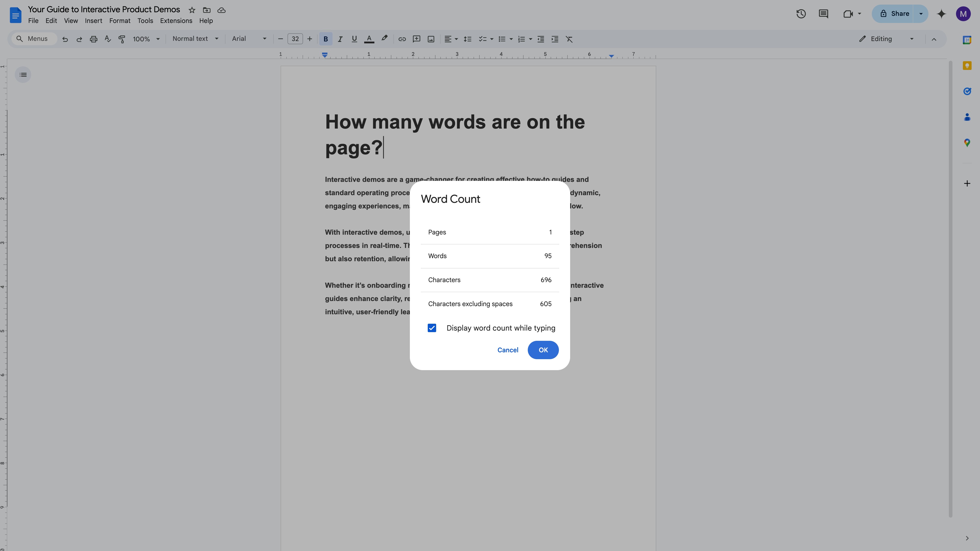Viewport: 980px width, 551px height.
Task: Uncheck Display word count while typing
Action: [x=432, y=328]
